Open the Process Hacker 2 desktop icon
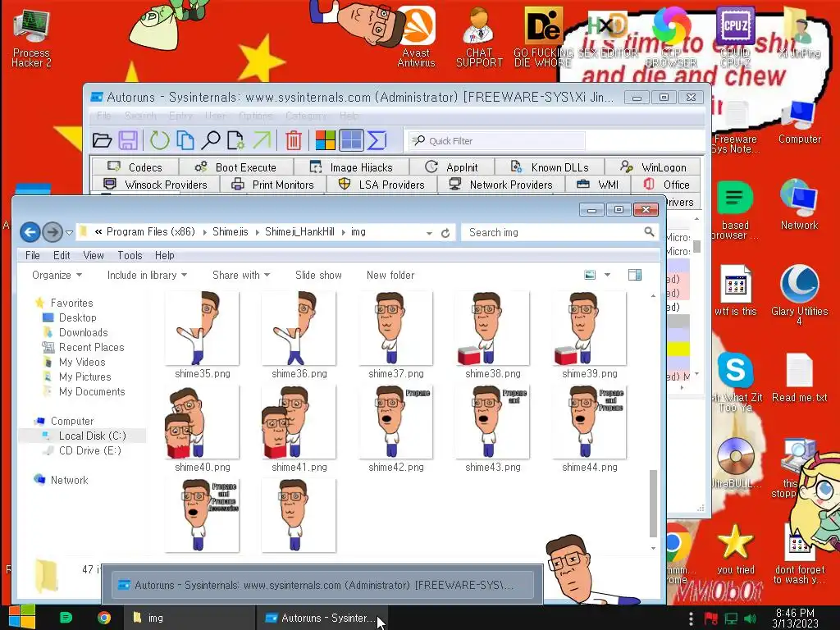 (31, 39)
